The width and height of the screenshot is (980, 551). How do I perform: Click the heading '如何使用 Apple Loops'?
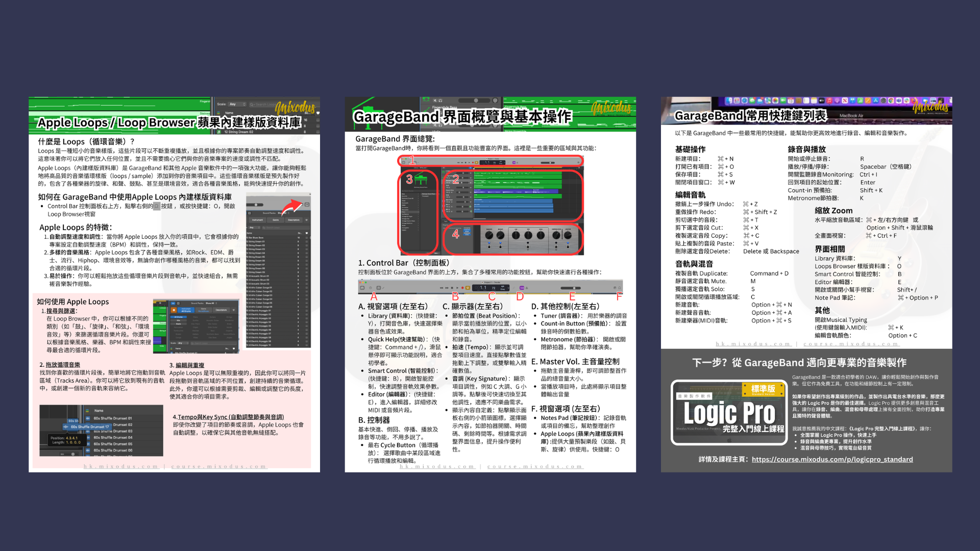pyautogui.click(x=73, y=302)
